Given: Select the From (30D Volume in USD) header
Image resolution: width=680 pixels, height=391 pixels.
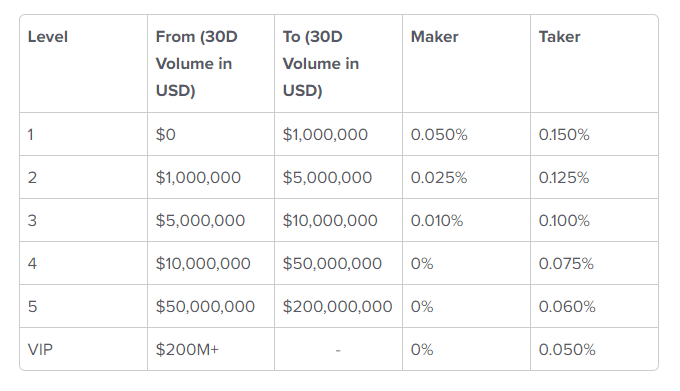Looking at the screenshot, I should 196,64.
